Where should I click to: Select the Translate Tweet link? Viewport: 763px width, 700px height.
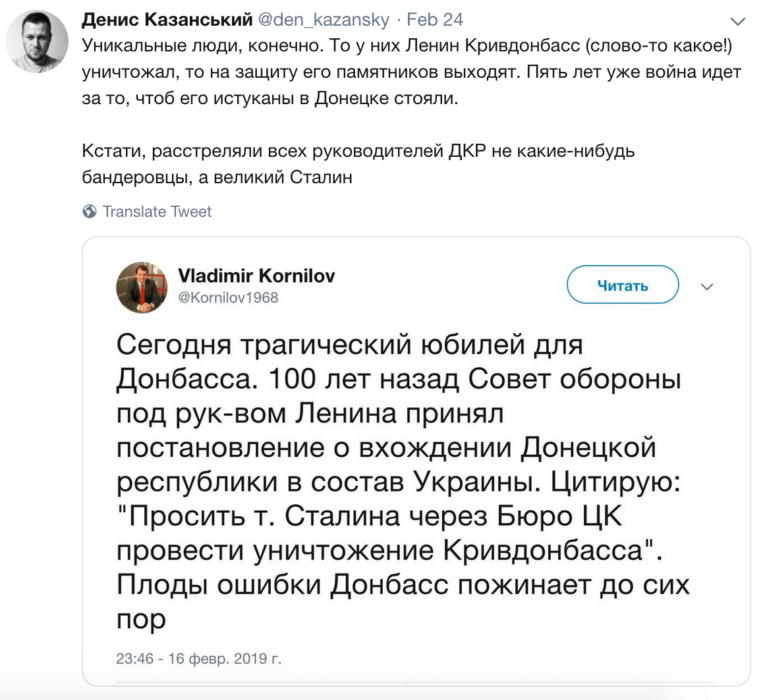[x=156, y=212]
